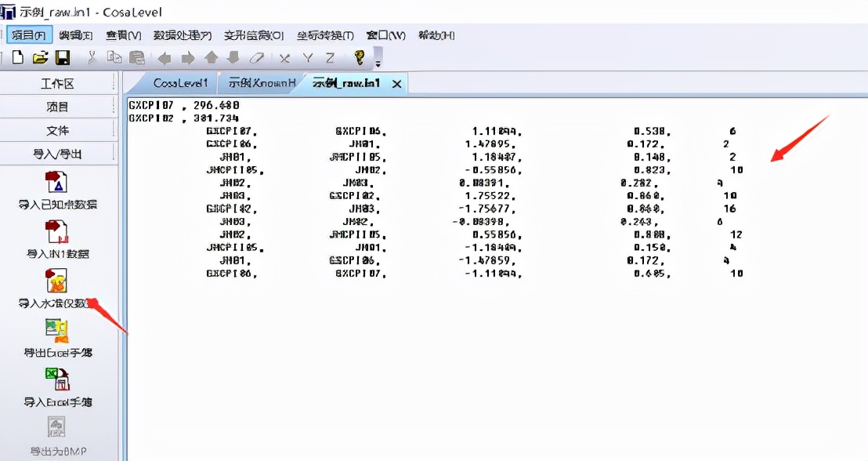Expand the 文件 sidebar section

tap(57, 131)
